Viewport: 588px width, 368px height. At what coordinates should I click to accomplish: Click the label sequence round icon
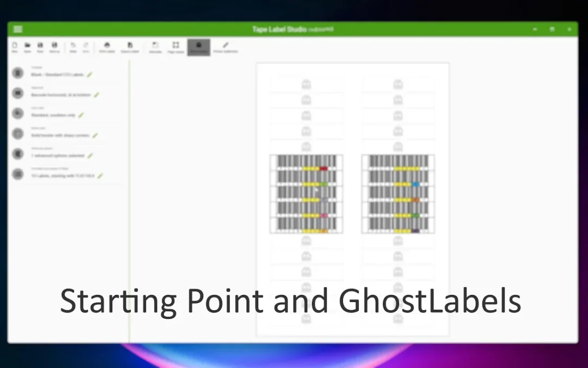tap(17, 174)
